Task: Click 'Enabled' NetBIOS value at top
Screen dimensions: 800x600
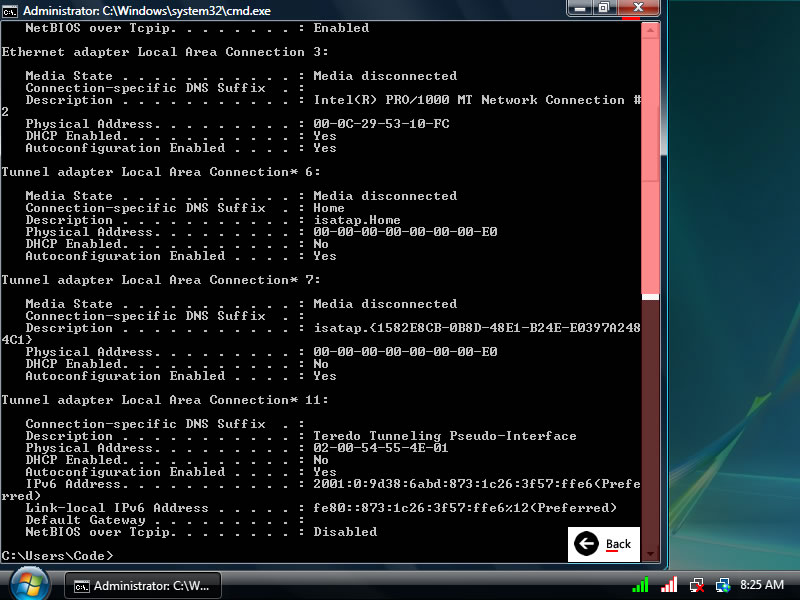Action: (341, 28)
